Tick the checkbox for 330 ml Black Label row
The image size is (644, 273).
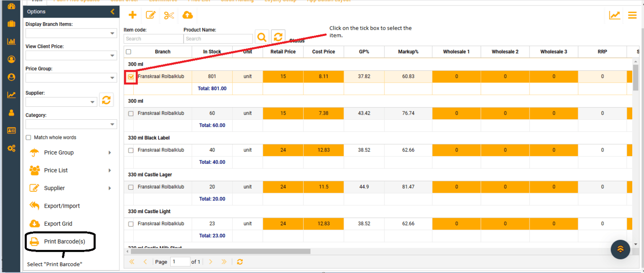point(131,150)
